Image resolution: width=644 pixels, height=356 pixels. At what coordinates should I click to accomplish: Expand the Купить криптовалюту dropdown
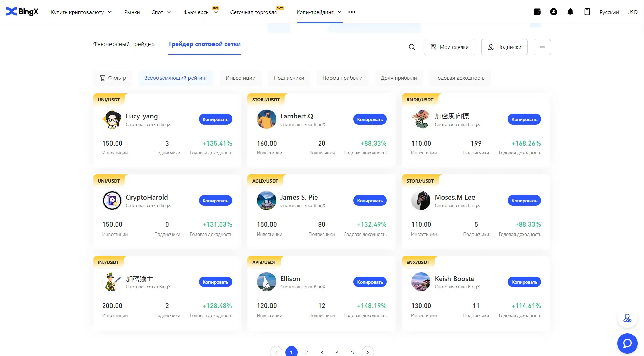point(81,12)
